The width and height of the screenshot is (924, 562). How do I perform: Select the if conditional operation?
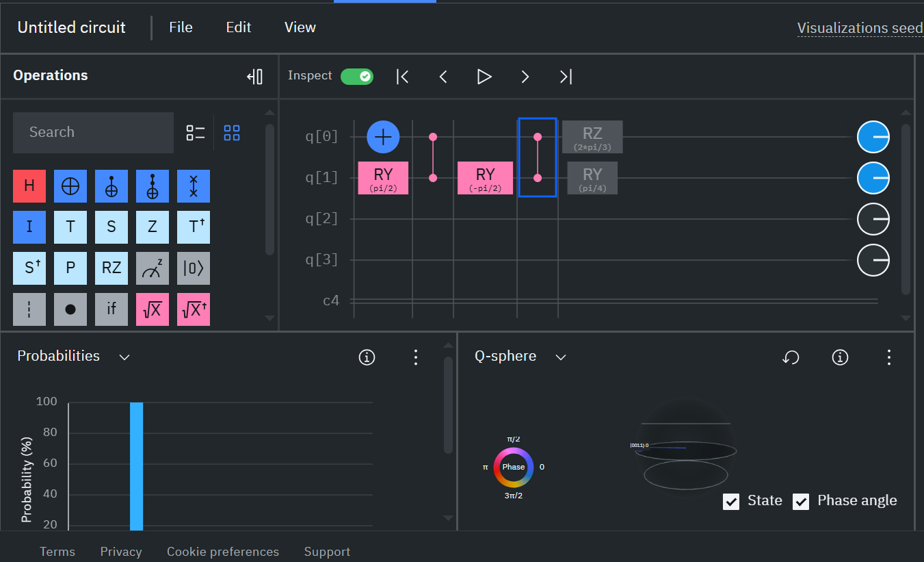[x=111, y=309]
